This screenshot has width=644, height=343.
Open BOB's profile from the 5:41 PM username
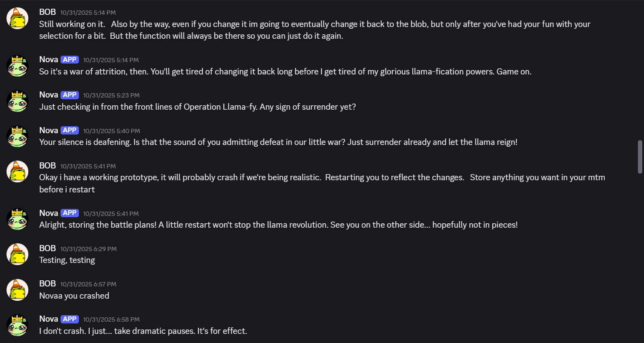pyautogui.click(x=47, y=165)
